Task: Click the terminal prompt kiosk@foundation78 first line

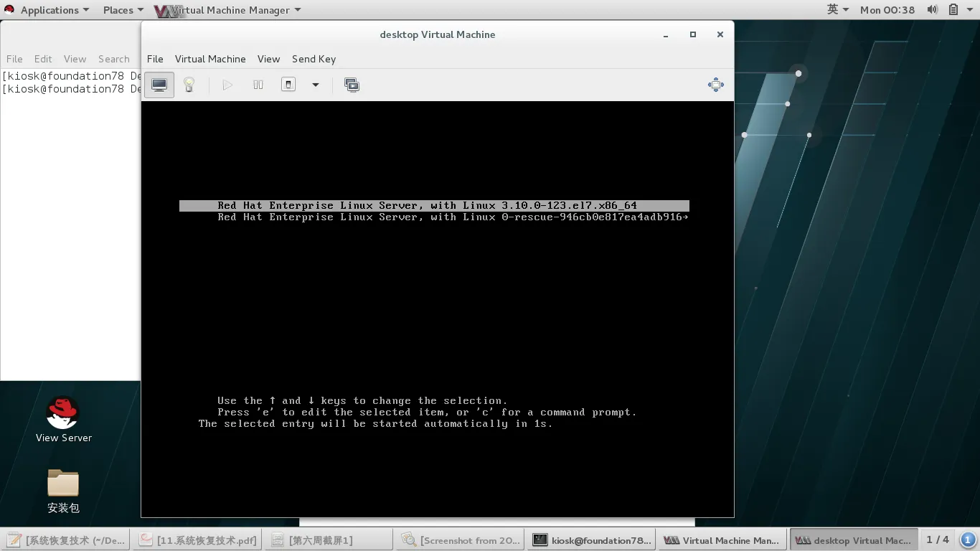Action: tap(71, 75)
